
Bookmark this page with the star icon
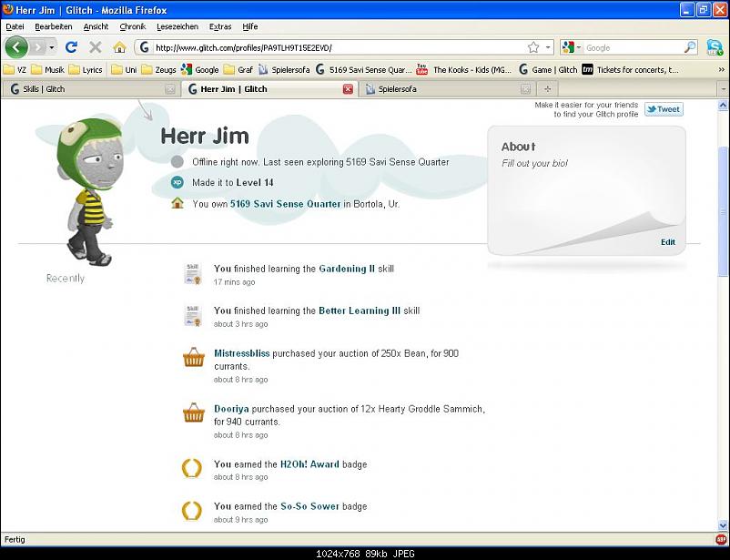click(x=533, y=47)
